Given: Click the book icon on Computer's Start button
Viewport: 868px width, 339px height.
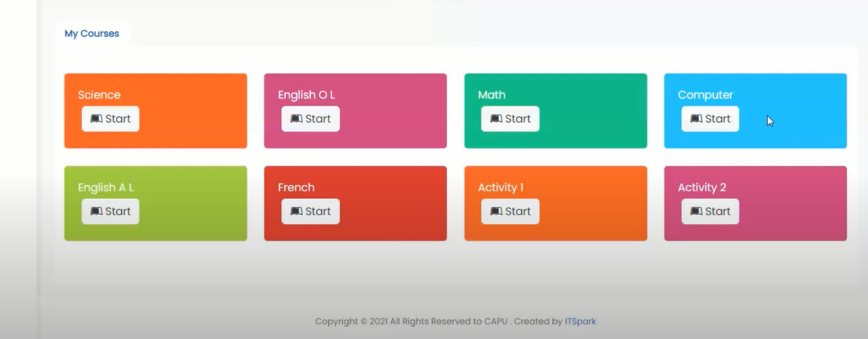Looking at the screenshot, I should tap(696, 119).
